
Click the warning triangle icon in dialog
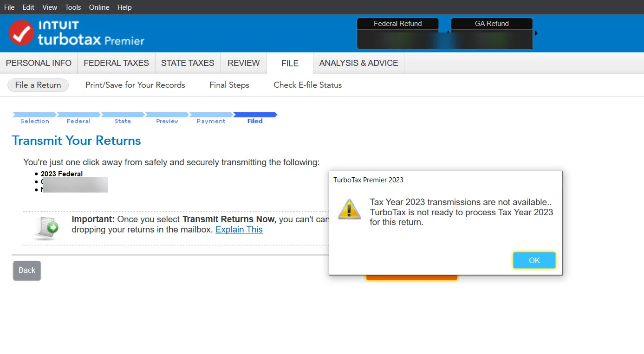click(x=349, y=209)
